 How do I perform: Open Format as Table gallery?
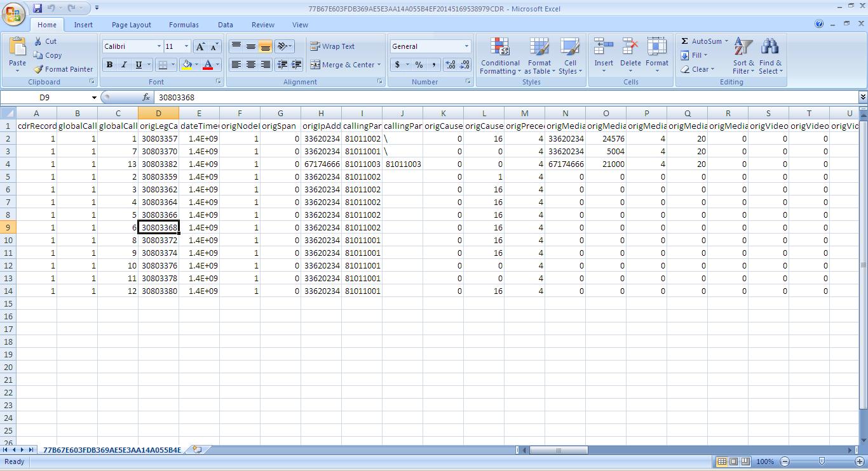pos(539,56)
